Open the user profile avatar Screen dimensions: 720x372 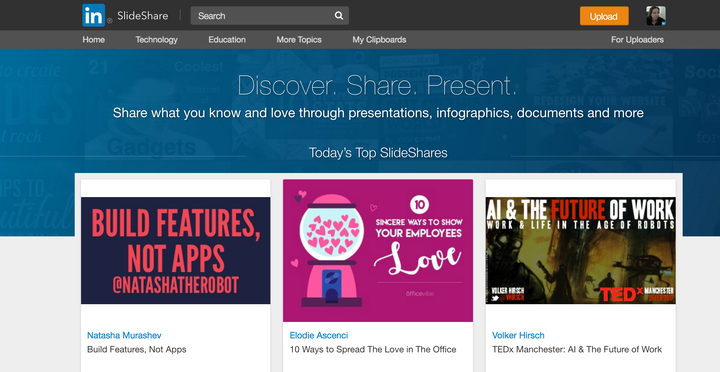point(656,16)
